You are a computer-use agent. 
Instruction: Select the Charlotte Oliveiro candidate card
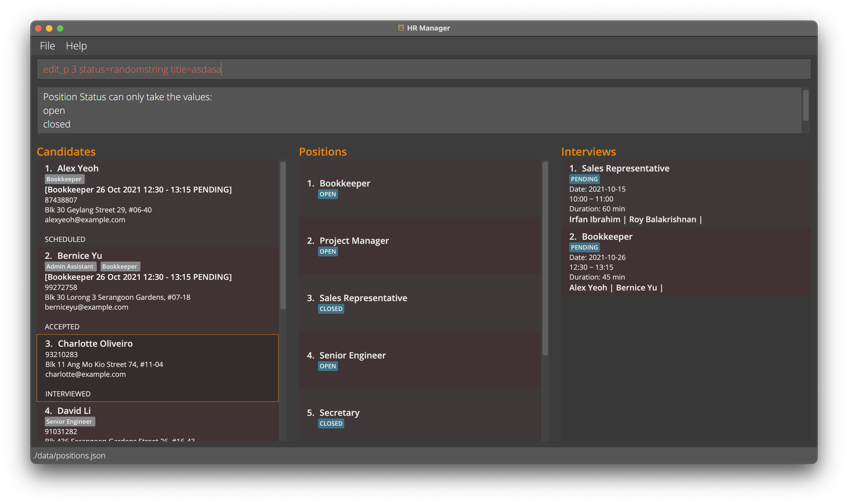pyautogui.click(x=157, y=368)
